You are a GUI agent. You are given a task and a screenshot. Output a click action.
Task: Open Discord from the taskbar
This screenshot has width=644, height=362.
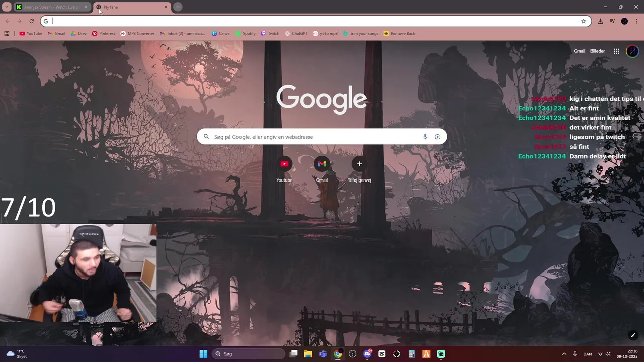(367, 354)
